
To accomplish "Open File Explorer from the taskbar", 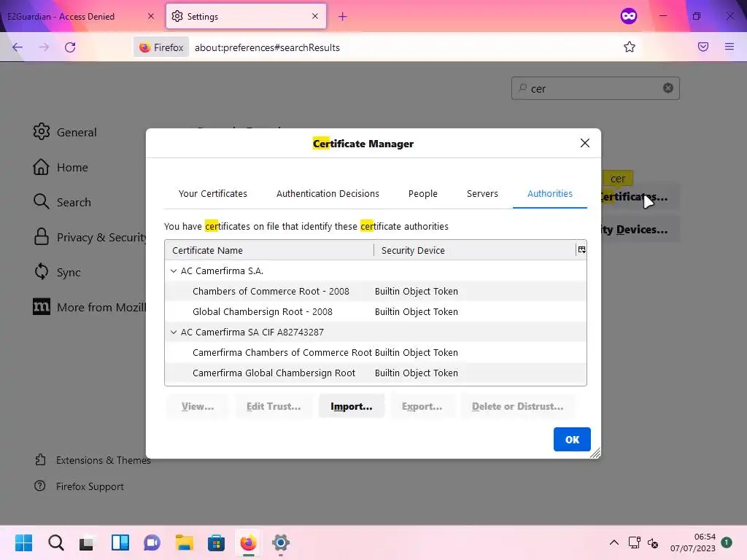I will coord(185,542).
